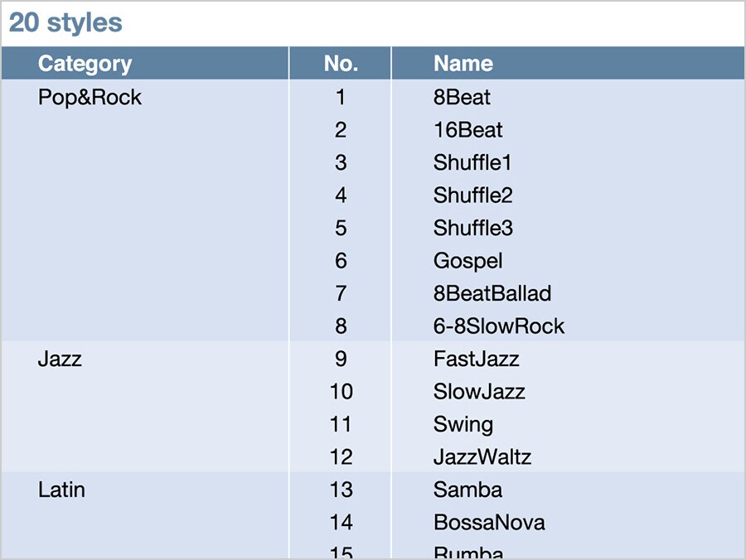Click the "20 styles" heading
Screen dimensions: 746x560
coord(65,23)
